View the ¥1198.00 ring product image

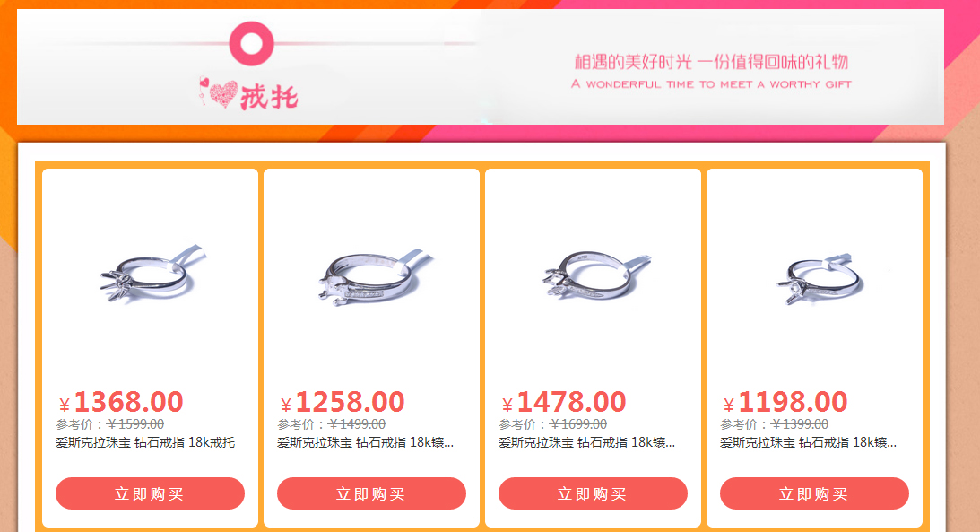pyautogui.click(x=820, y=279)
